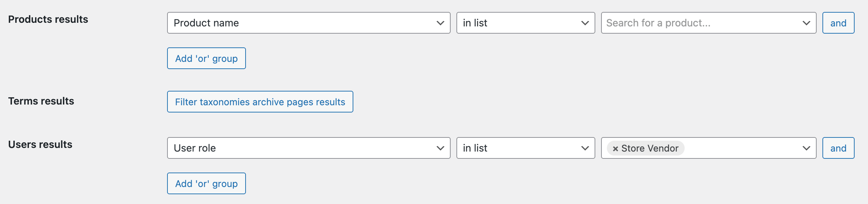Image resolution: width=868 pixels, height=204 pixels.
Task: Open the User role field dropdown
Action: click(x=304, y=148)
